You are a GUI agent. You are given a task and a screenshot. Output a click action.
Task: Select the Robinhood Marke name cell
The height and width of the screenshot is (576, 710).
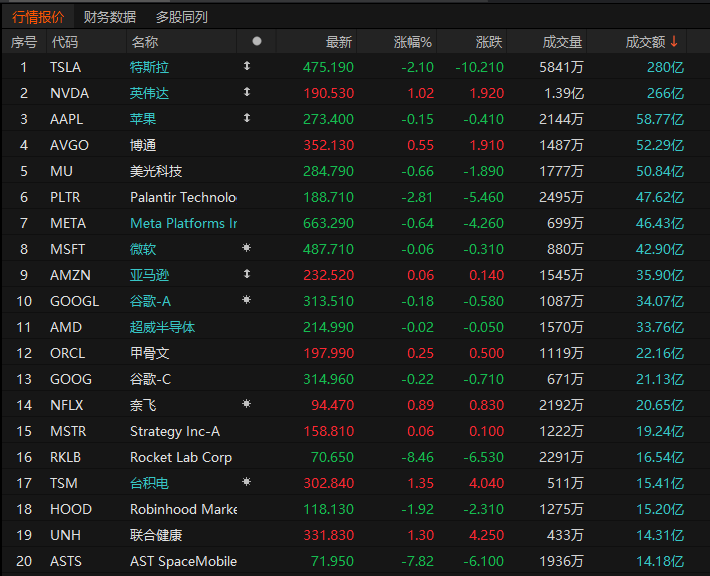[x=183, y=509]
